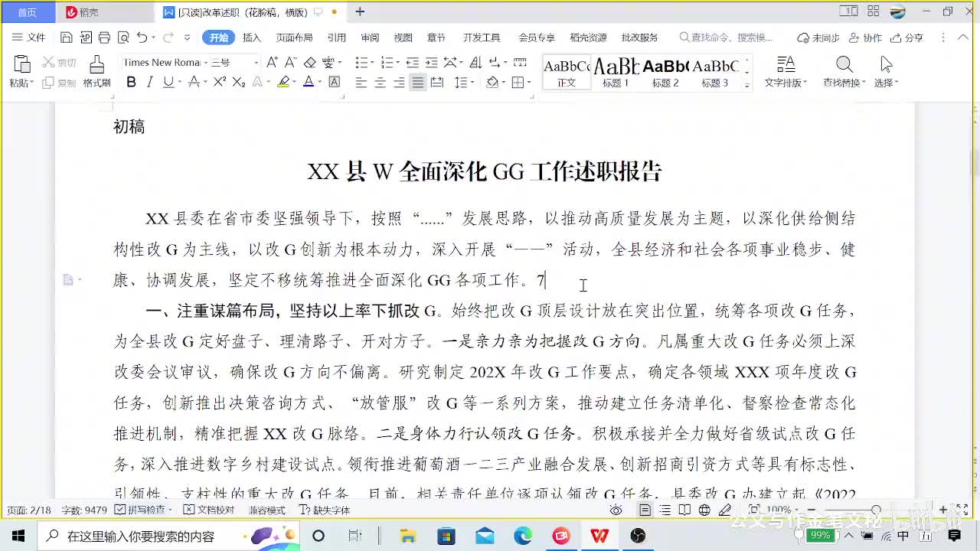
Task: Expand the bullet list dropdown arrow
Action: [372, 63]
